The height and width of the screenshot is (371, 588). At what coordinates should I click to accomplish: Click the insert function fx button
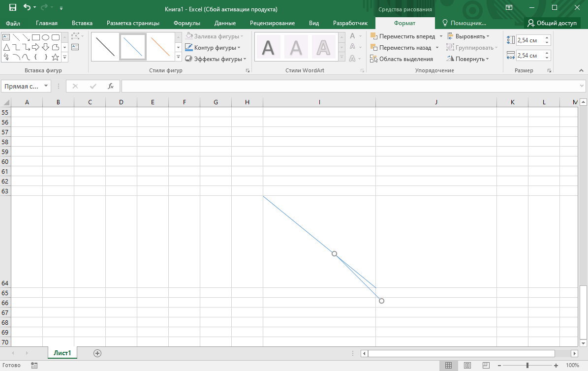111,86
